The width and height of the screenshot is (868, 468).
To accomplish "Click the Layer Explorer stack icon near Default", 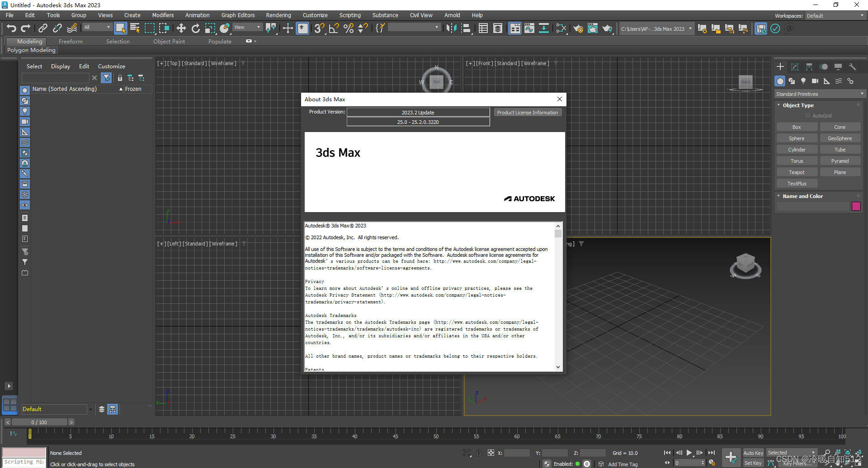I will pos(102,409).
